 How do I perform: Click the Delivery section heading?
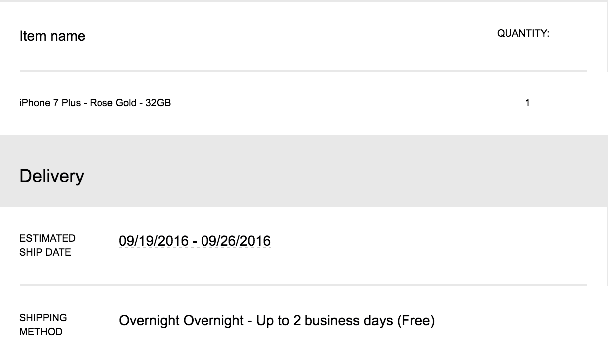pos(52,176)
